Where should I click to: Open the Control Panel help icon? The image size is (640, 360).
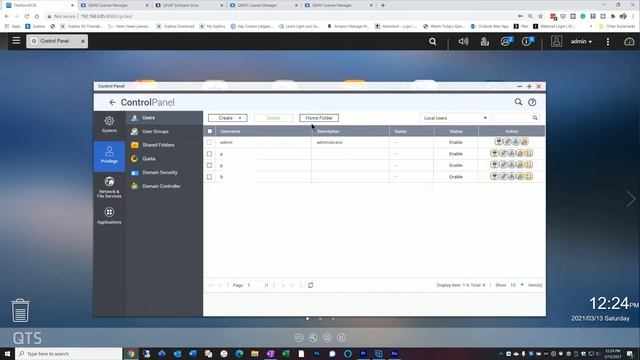[532, 102]
